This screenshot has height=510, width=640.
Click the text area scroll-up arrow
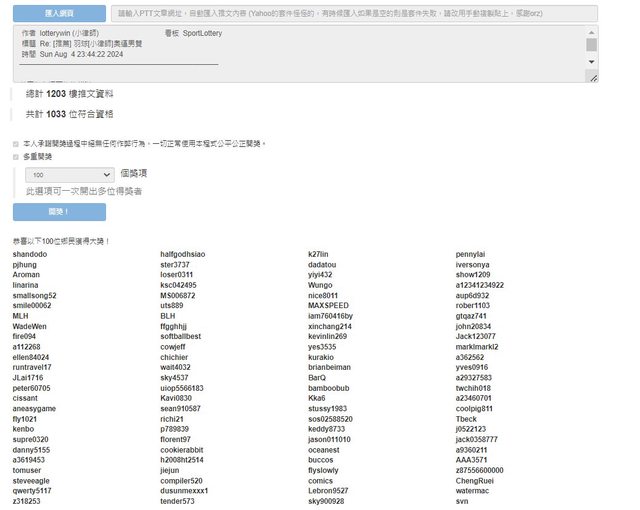591,33
